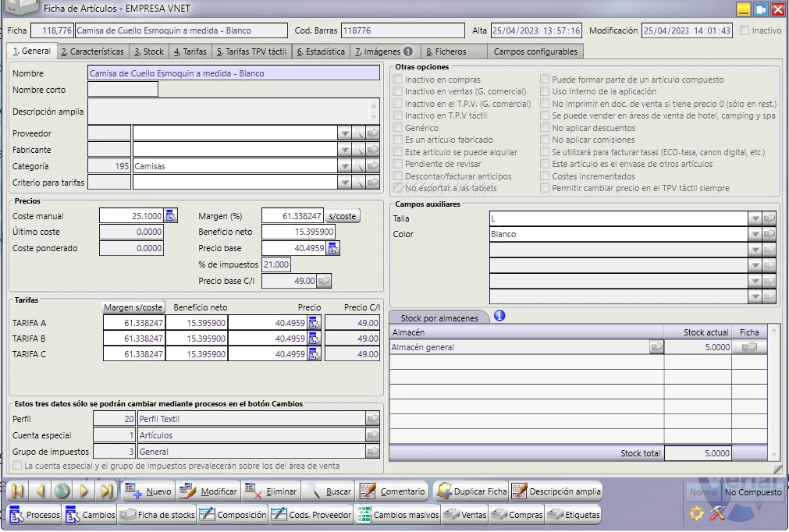
Task: Open the blue info icon near Stock por almacenes
Action: [499, 316]
